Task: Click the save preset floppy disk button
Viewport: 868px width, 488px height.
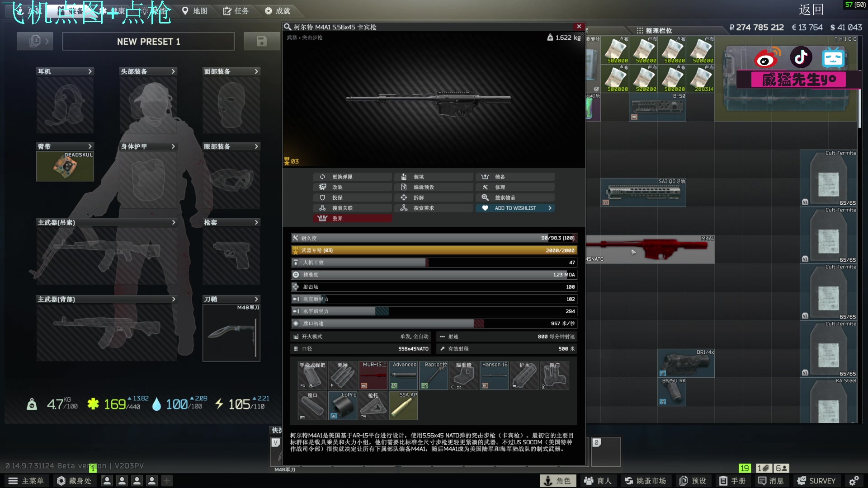Action: click(x=261, y=41)
